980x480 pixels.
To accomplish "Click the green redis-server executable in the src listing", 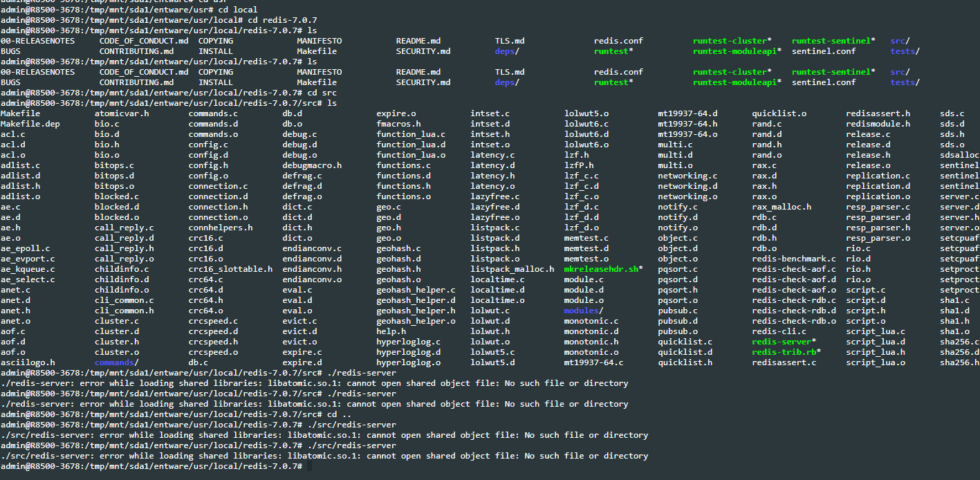I will (x=782, y=342).
